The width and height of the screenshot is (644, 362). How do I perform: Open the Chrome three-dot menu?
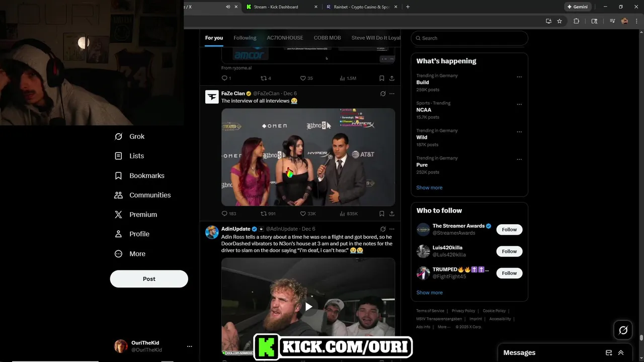tap(636, 21)
